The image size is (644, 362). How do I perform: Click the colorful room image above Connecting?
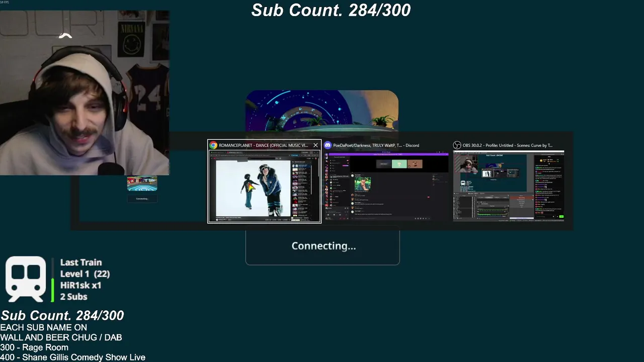pos(322,112)
